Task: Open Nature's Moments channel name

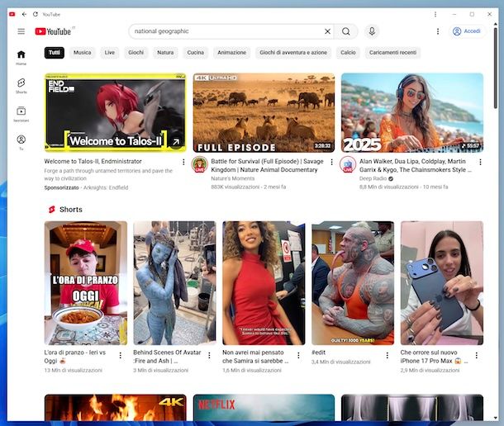Action: click(x=233, y=178)
